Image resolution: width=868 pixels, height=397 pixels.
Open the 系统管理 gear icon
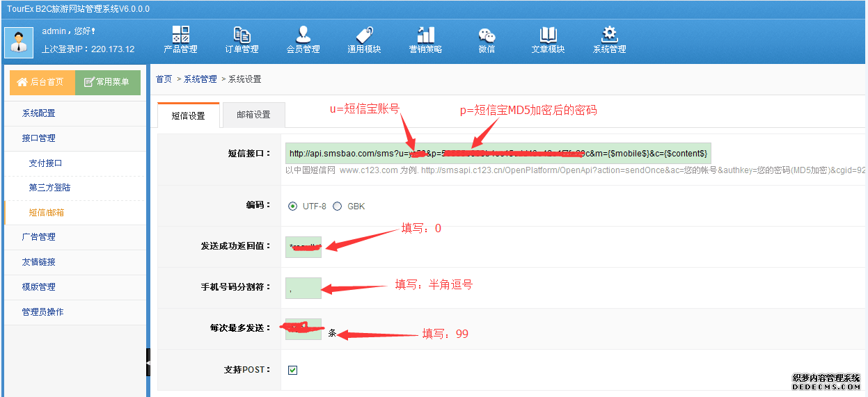coord(609,35)
